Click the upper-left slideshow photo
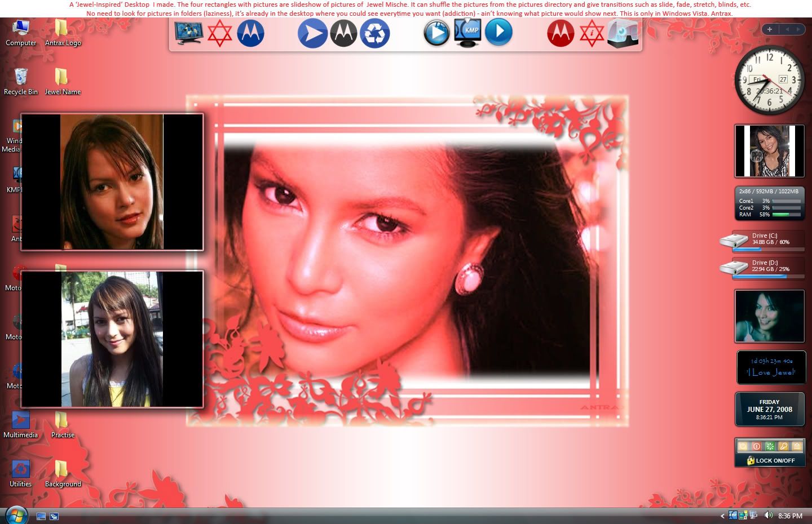Viewport: 812px width, 524px height. coord(112,182)
